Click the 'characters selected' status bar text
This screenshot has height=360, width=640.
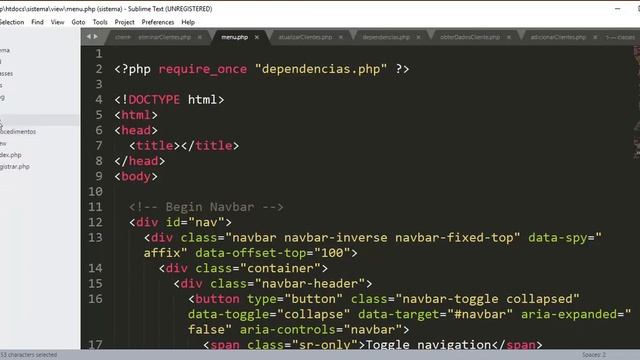point(29,355)
